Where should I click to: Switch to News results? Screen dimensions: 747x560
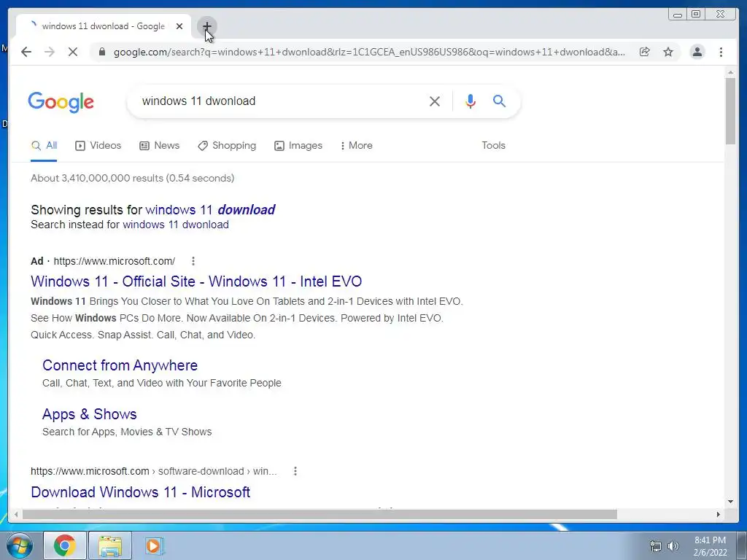[159, 146]
